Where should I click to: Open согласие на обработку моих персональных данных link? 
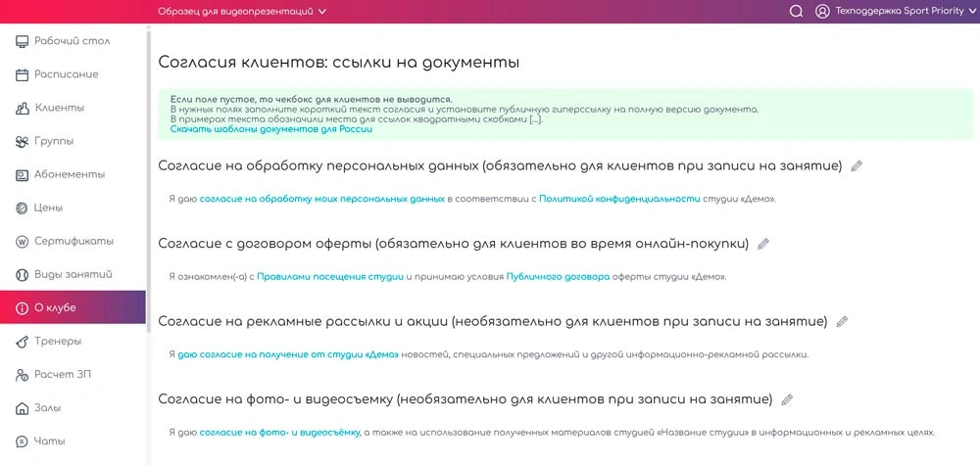(x=321, y=200)
